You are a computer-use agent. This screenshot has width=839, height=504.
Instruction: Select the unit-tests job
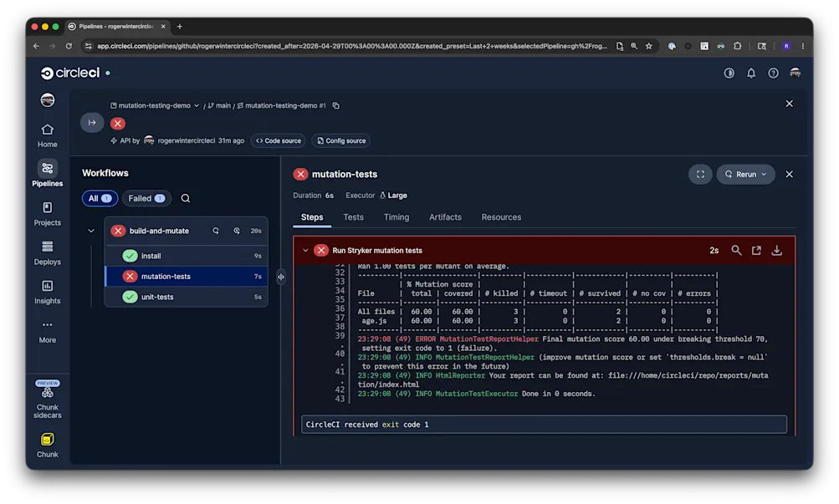point(186,297)
